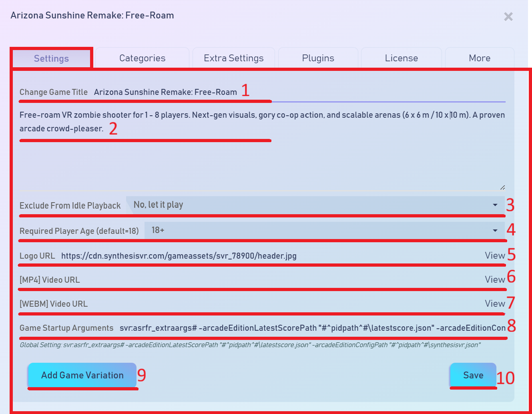Open the More tab
532x414 pixels.
pos(480,58)
